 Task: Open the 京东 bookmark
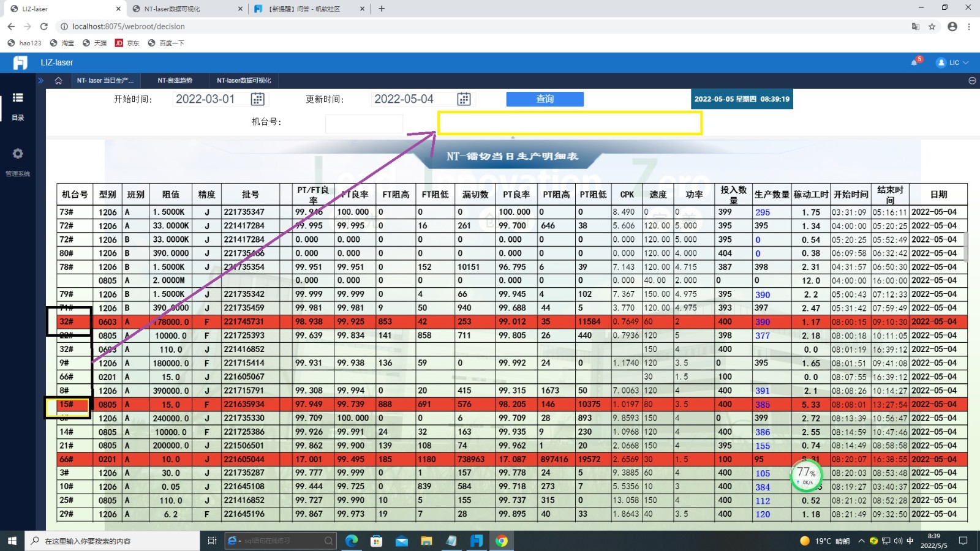[x=127, y=43]
